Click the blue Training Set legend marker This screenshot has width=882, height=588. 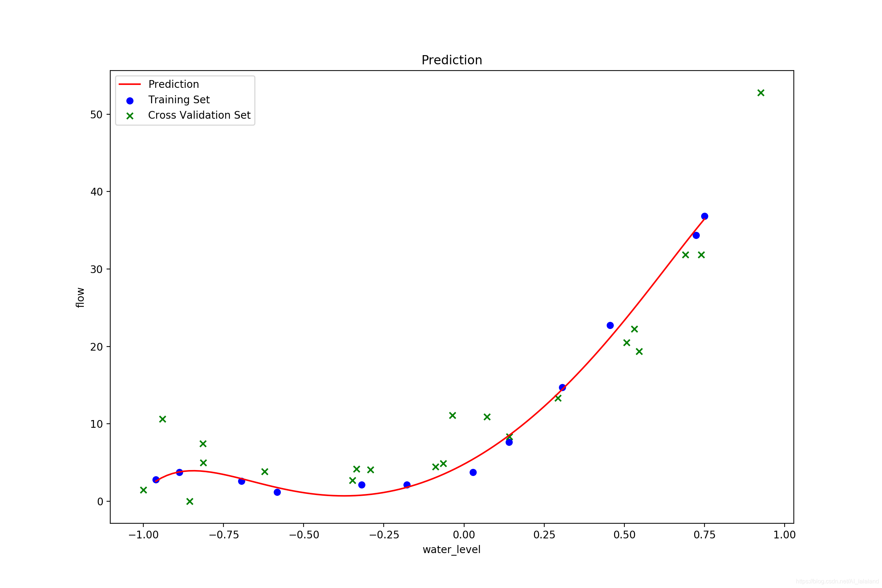(130, 101)
